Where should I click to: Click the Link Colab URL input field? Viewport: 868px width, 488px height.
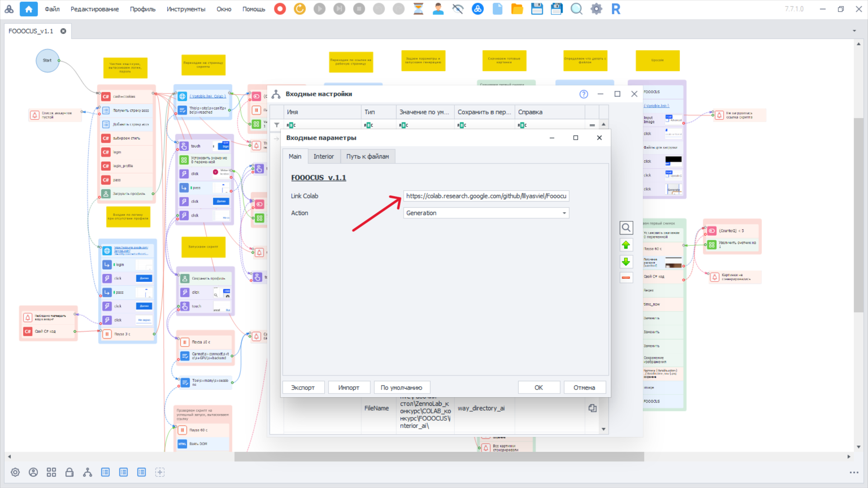pyautogui.click(x=486, y=196)
